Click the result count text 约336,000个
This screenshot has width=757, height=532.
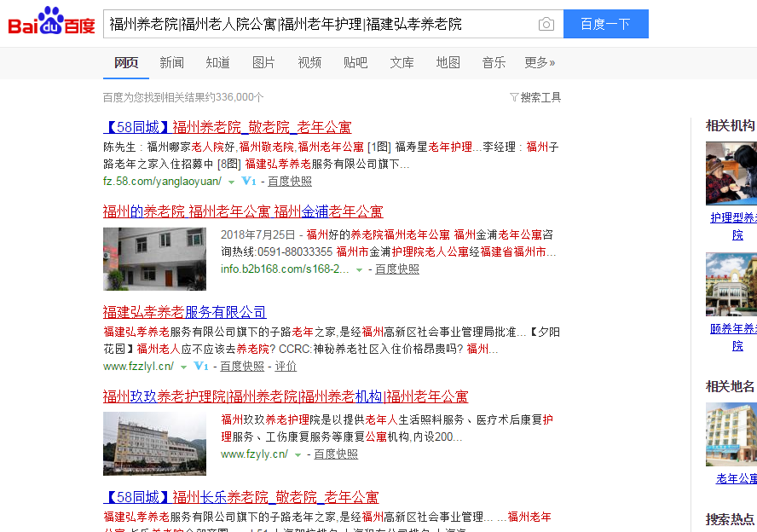click(234, 97)
